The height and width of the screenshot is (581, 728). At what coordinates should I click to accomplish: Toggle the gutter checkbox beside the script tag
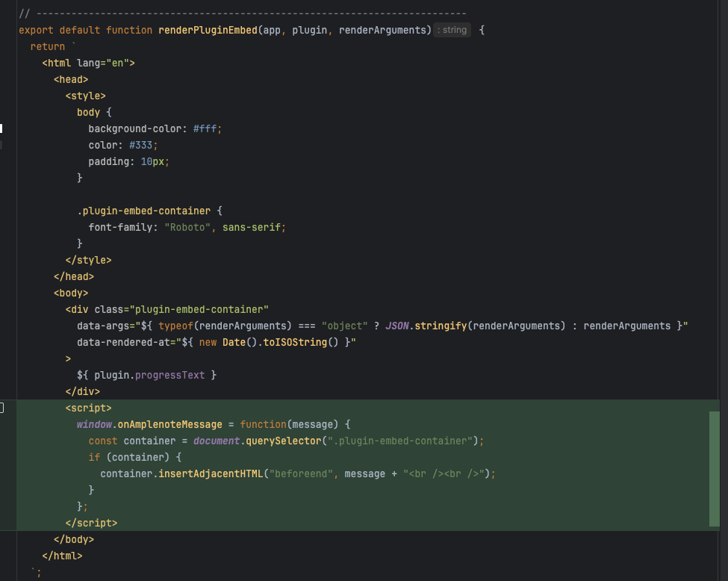[x=1, y=408]
